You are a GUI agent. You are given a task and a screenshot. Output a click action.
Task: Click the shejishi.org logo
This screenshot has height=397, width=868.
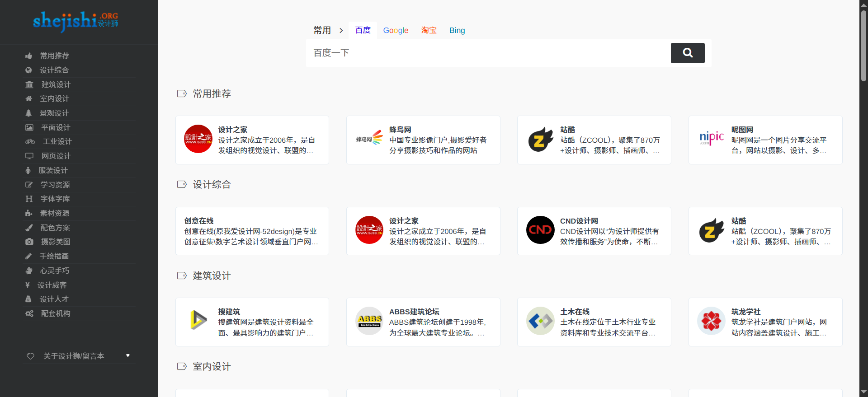[x=75, y=21]
